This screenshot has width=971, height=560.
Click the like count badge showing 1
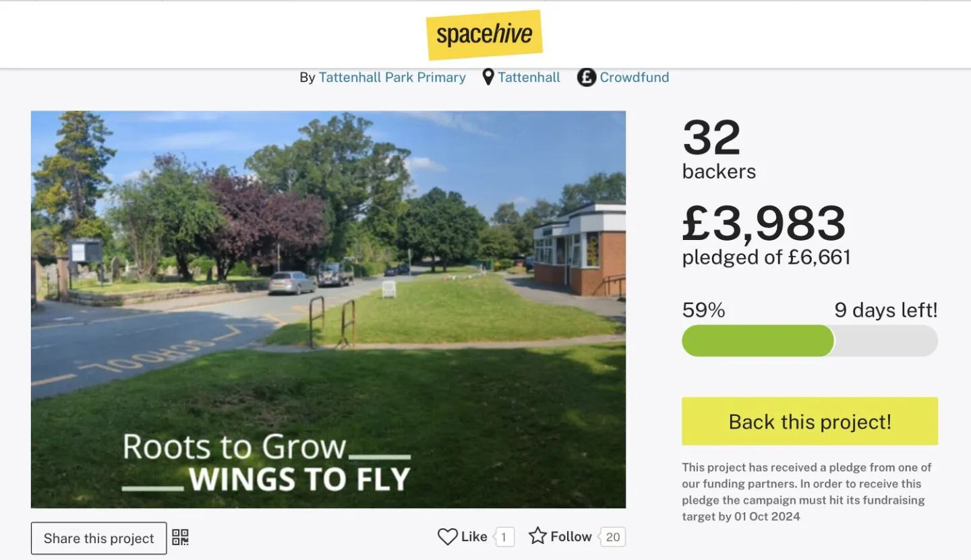(x=503, y=537)
